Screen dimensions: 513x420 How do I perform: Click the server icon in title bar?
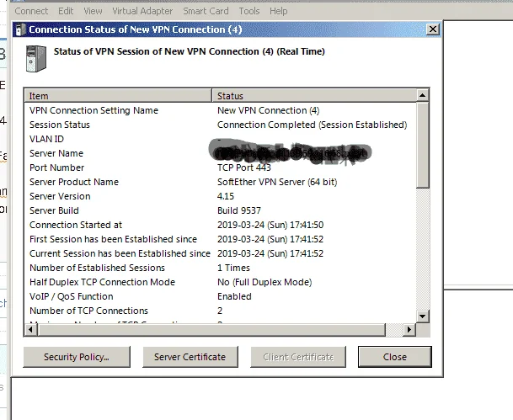20,29
